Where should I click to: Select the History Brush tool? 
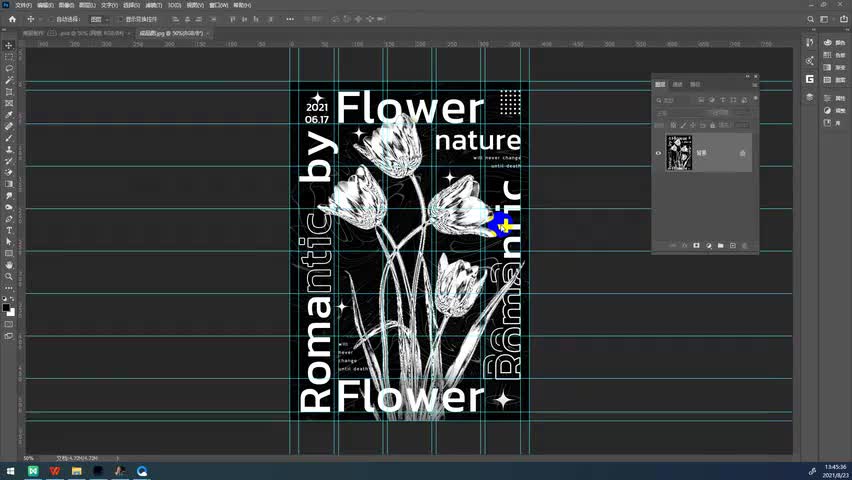coord(9,161)
